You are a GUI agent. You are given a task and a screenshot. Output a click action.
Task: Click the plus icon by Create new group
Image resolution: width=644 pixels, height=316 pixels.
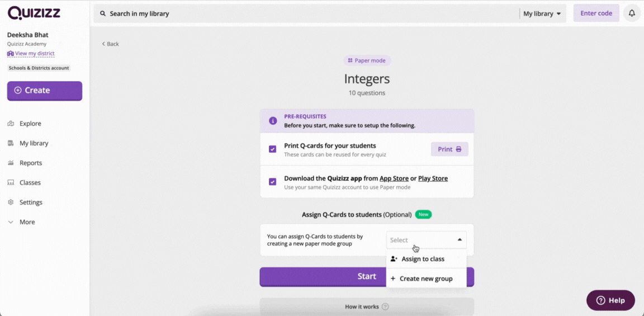[393, 279]
